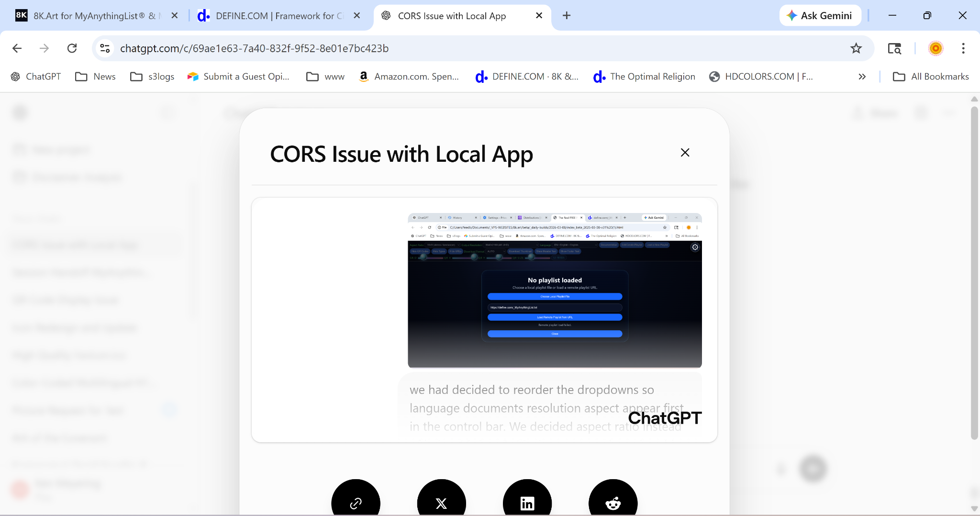This screenshot has height=516, width=980.
Task: Click the scrollbar down arrow
Action: coord(974,508)
